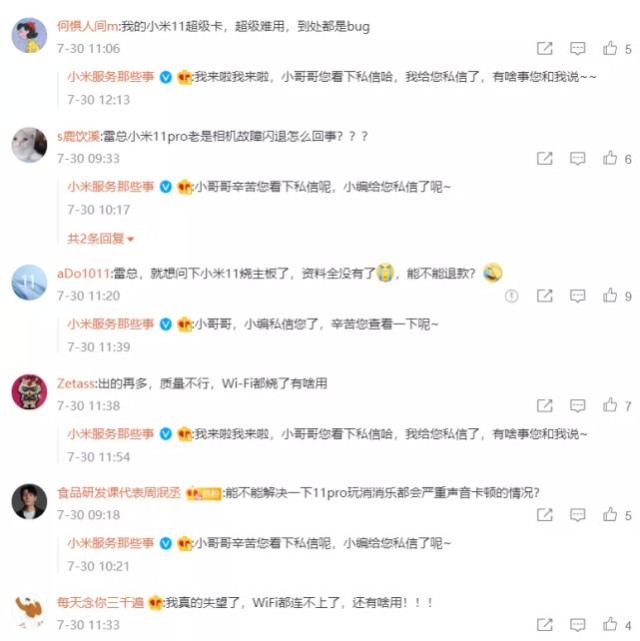Like the comment by 何惧人间m

coord(610,48)
